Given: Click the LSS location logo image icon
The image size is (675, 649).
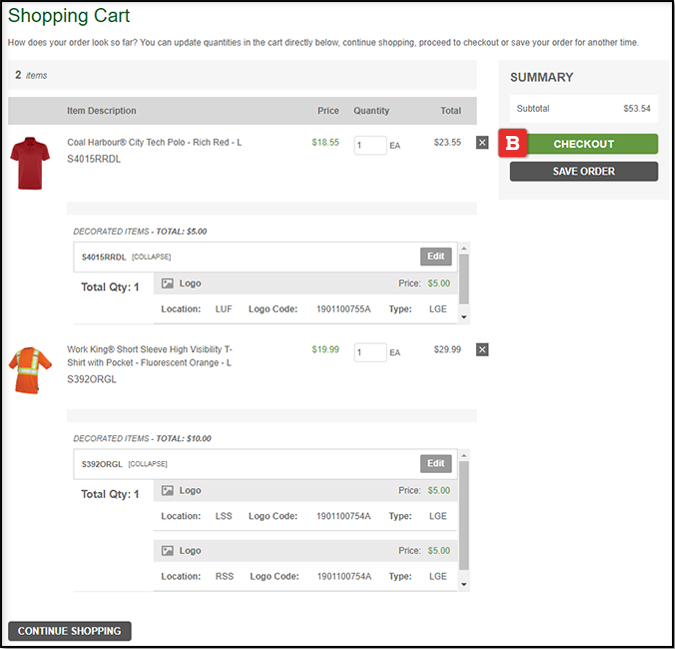Looking at the screenshot, I should pos(168,491).
